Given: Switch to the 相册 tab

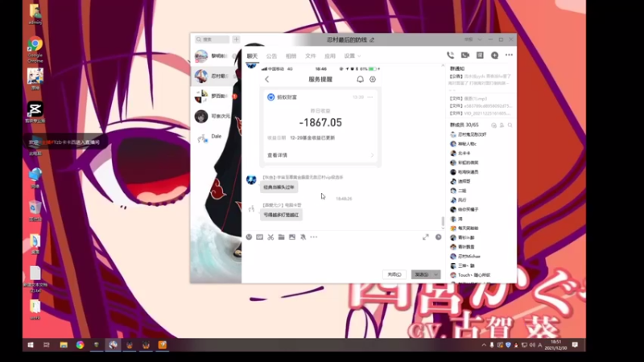Looking at the screenshot, I should click(291, 56).
